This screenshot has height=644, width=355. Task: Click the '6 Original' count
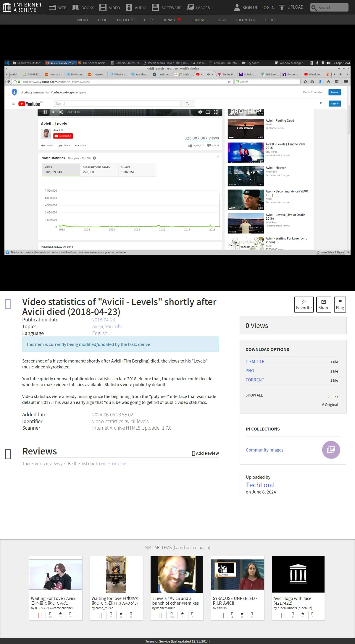click(x=330, y=404)
